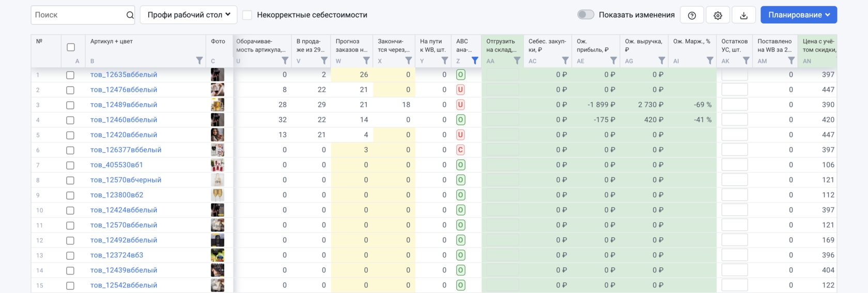868x293 pixels.
Task: Click the Поиск search field
Action: (x=78, y=15)
